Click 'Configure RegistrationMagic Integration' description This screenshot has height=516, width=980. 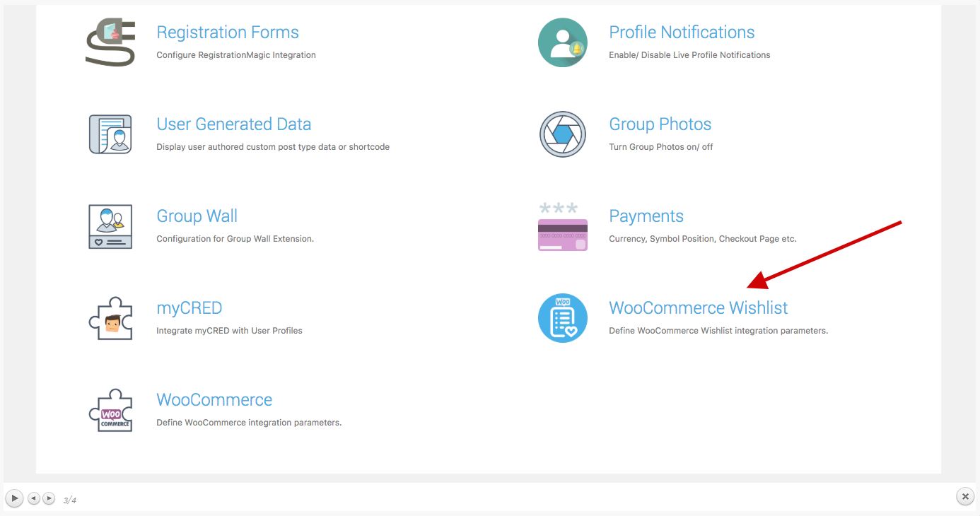pyautogui.click(x=236, y=55)
